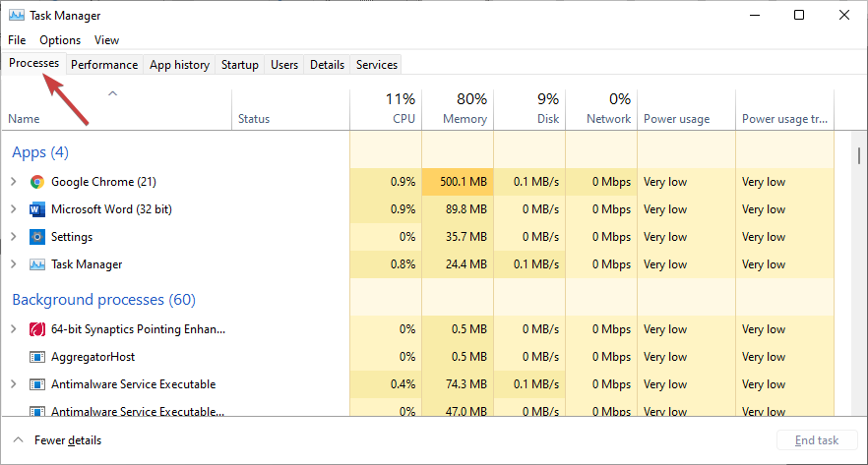
Task: Click the 89.8 MB memory cell
Action: (x=458, y=209)
